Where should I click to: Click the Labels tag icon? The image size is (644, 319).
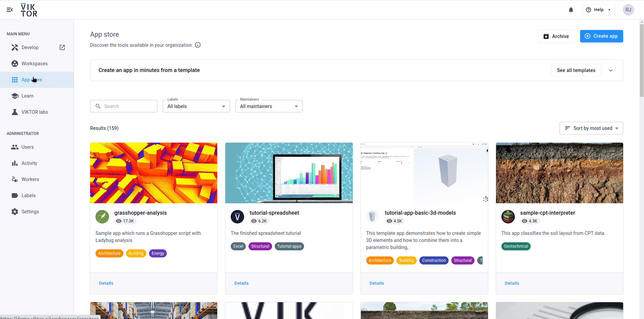tap(15, 195)
